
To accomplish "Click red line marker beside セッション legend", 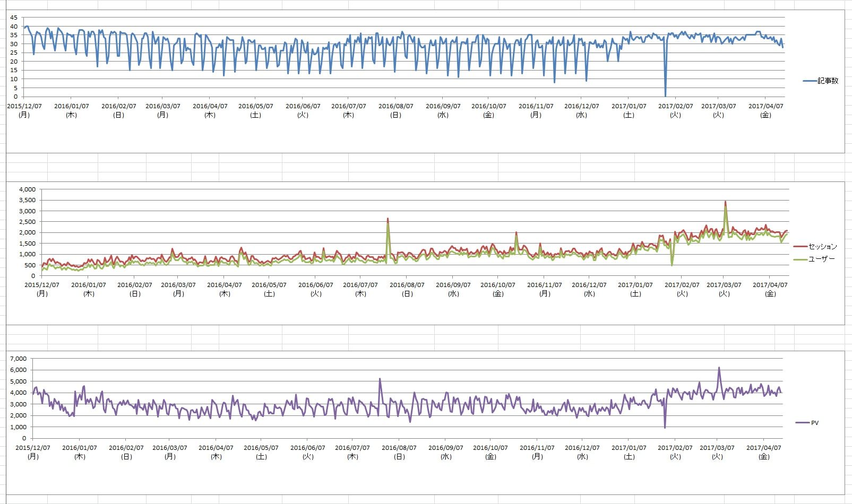I will [x=800, y=247].
